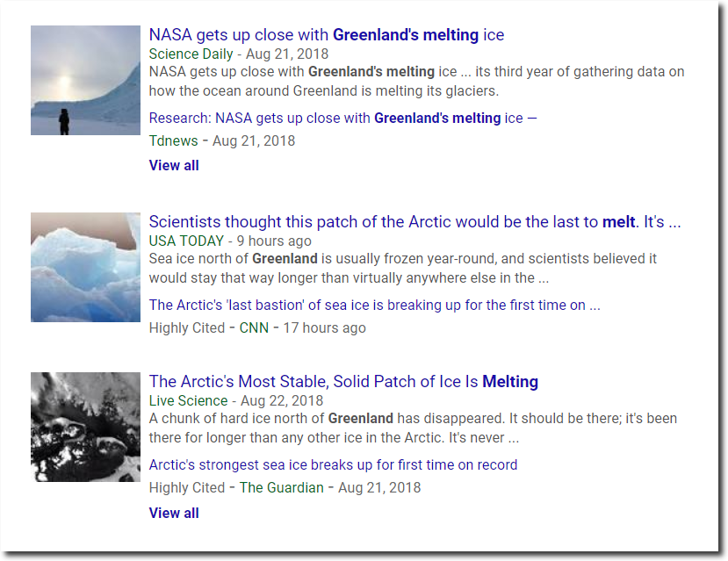The image size is (728, 561).
Task: Click the person-on-ice thumbnail image
Action: tap(85, 80)
